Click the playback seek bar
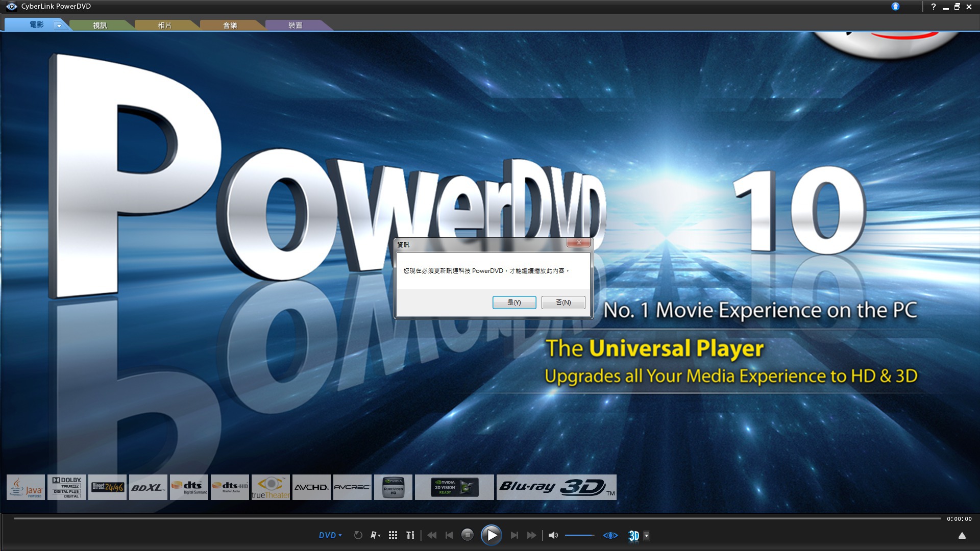Screen dimensions: 980x551 click(x=477, y=518)
